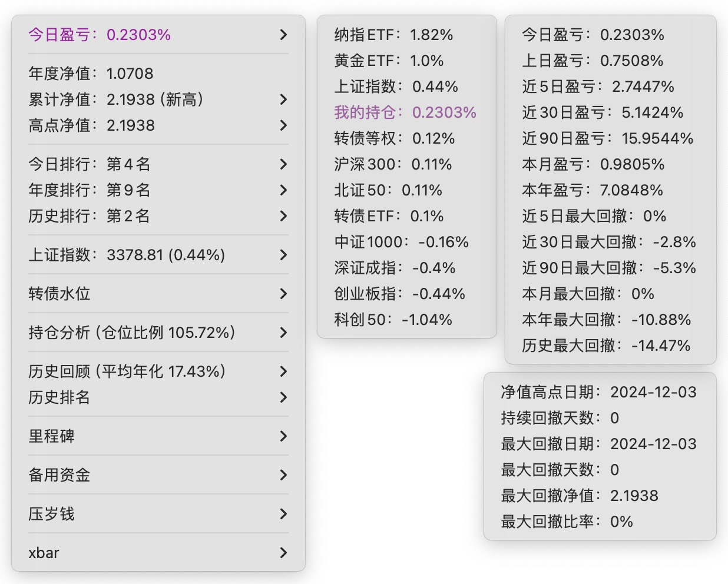Expand the xbar submenu chevron
The height and width of the screenshot is (584, 728).
point(283,553)
